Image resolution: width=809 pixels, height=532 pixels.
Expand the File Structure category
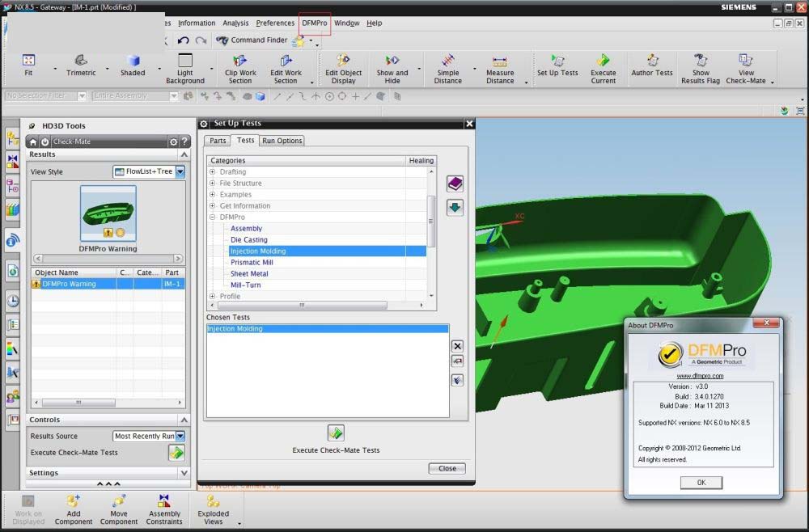[x=213, y=183]
